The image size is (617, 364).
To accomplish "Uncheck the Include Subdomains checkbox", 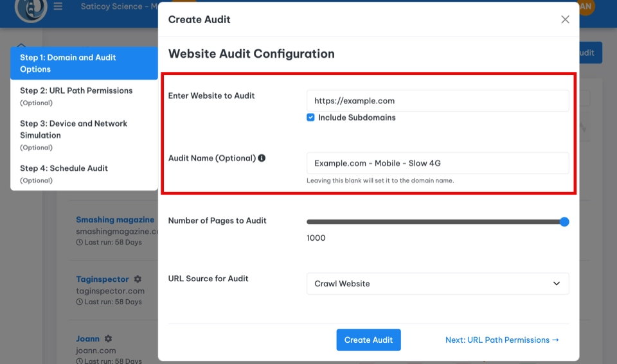I will pyautogui.click(x=311, y=117).
